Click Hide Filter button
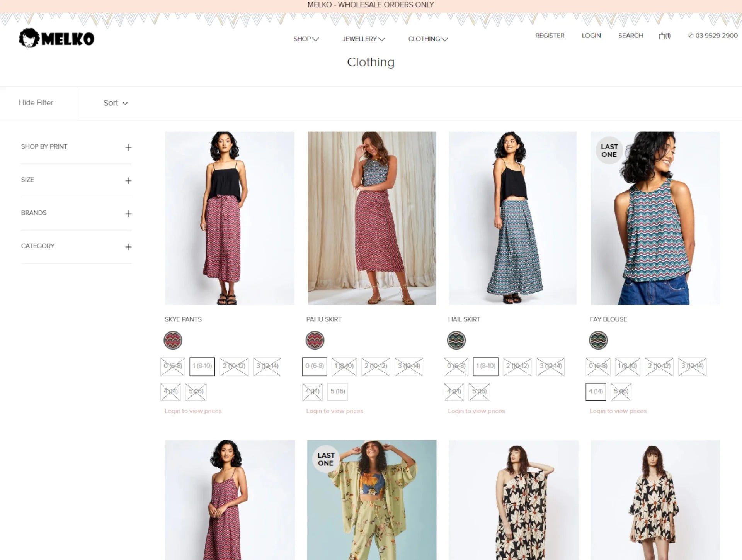 [36, 103]
